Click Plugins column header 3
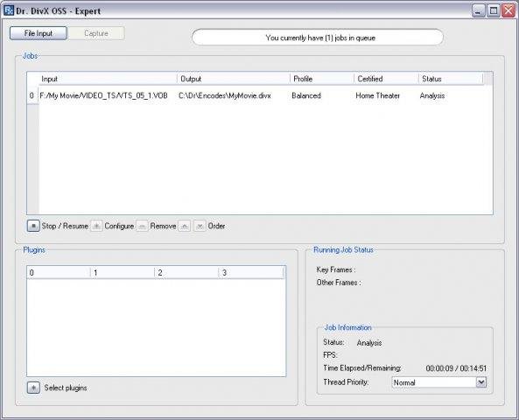This screenshot has height=420, width=519. [251, 273]
